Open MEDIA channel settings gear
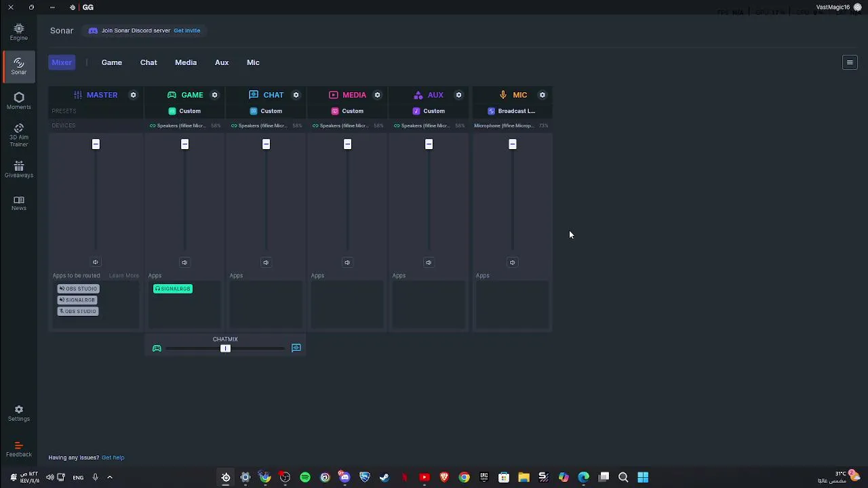The height and width of the screenshot is (488, 868). [377, 95]
